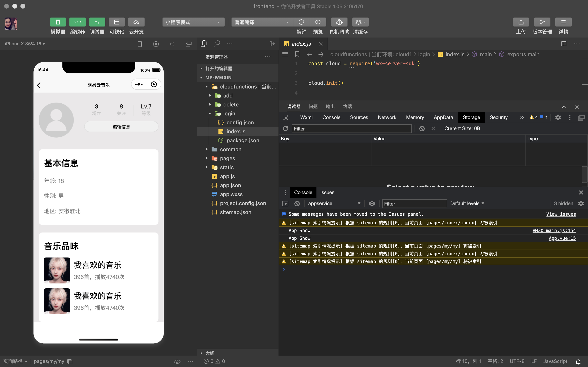Click the View issues link

(561, 214)
